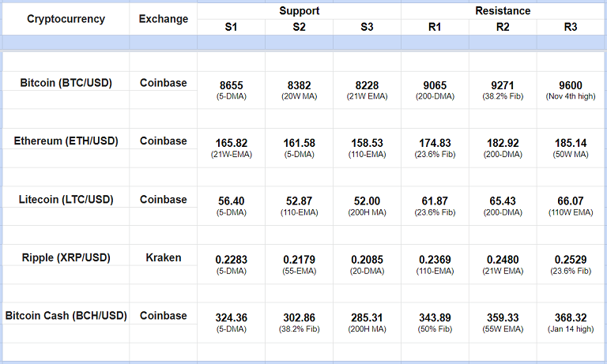Click the Ripple (XRP/USD) cell
This screenshot has width=607, height=364.
tap(66, 257)
